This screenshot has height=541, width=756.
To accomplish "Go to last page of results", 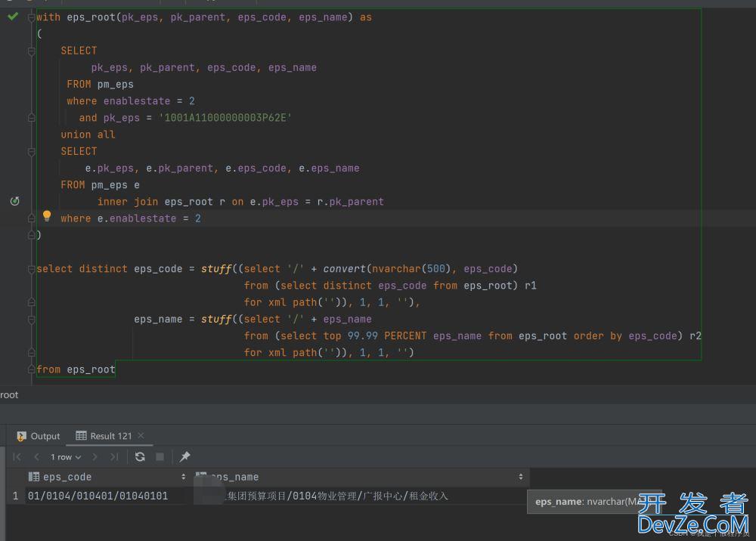I will 114,456.
